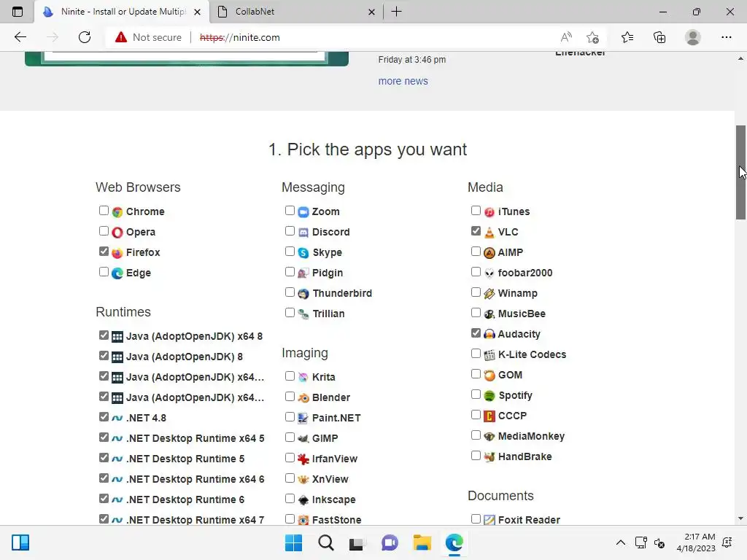The width and height of the screenshot is (747, 560).
Task: Open taskbar Search
Action: point(326,542)
